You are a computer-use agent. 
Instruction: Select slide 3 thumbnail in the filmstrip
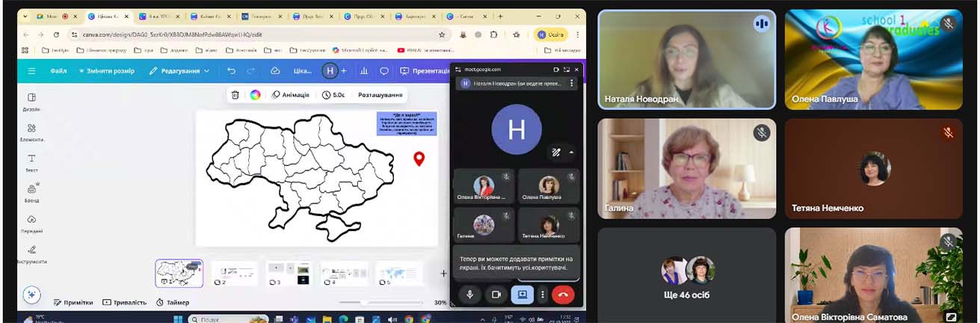coord(289,273)
